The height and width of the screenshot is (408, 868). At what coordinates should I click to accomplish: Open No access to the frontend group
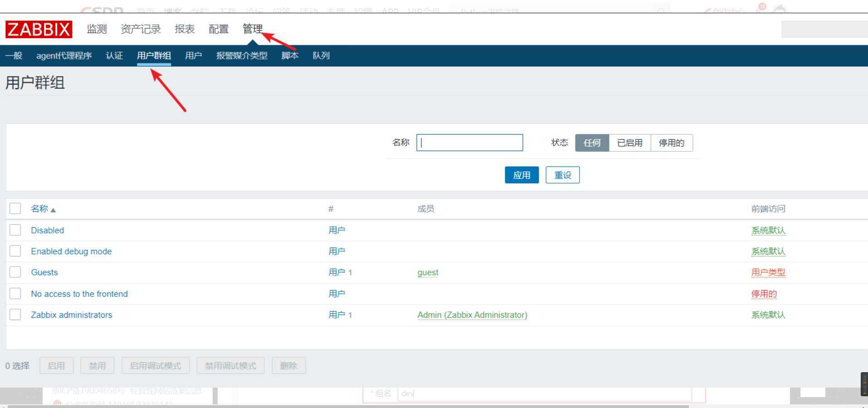[x=79, y=294]
